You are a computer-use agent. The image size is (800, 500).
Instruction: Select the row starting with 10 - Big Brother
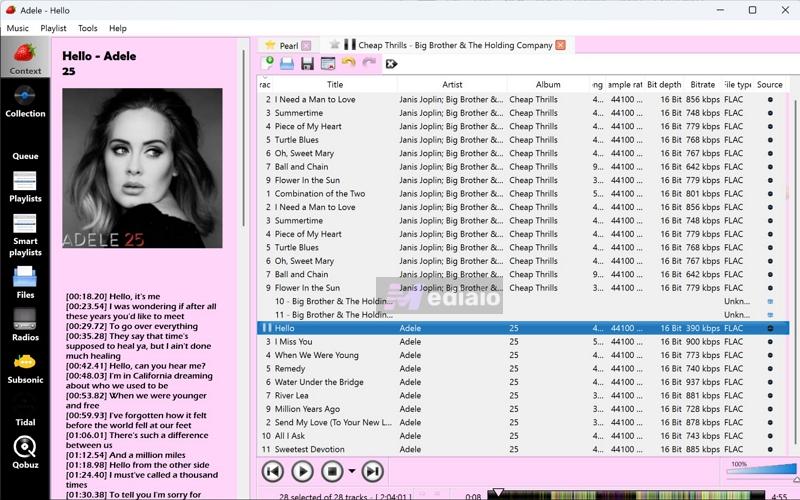click(x=523, y=302)
